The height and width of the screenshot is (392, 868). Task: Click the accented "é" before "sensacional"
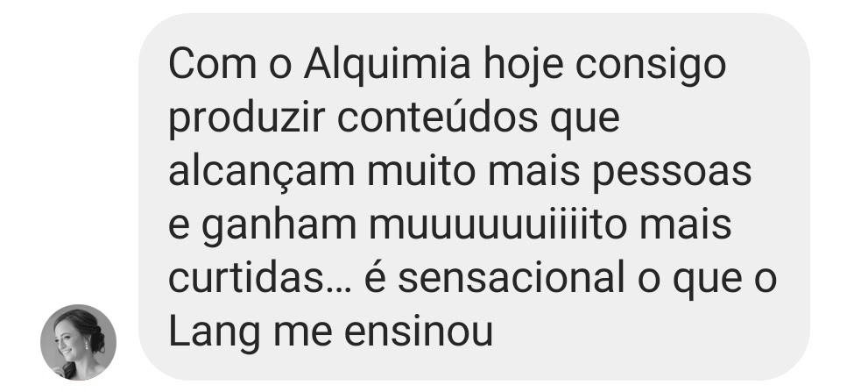tap(374, 277)
